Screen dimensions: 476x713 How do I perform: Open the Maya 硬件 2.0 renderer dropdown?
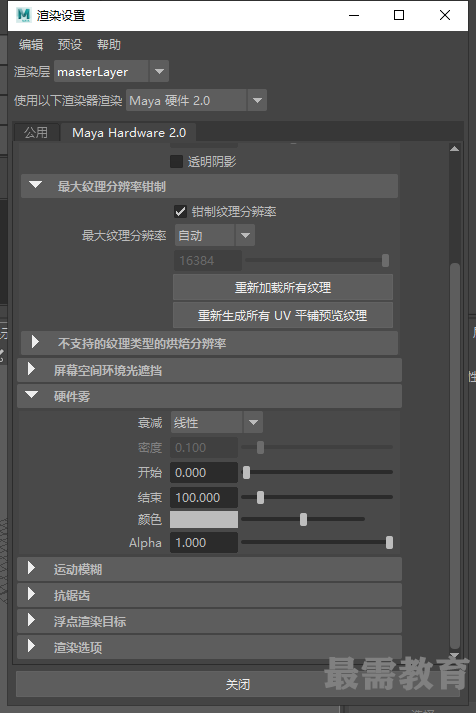(x=196, y=100)
